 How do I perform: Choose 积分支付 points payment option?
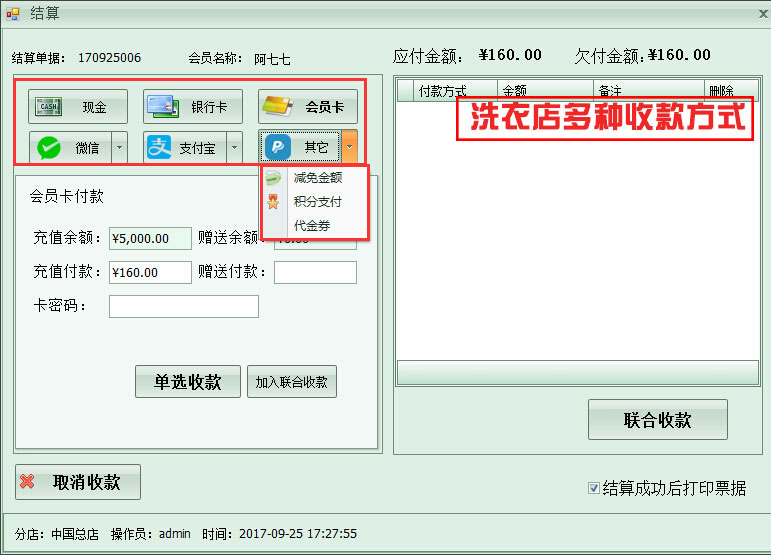click(317, 202)
